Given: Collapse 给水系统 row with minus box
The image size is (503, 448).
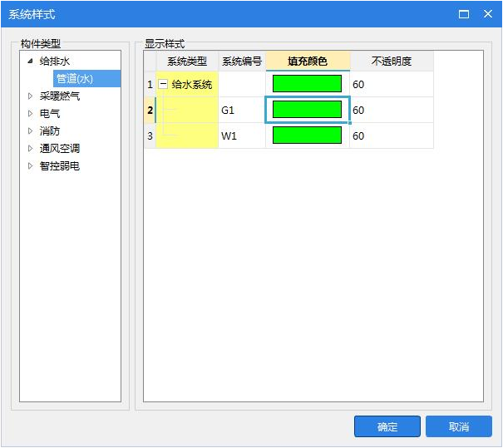Looking at the screenshot, I should pos(164,84).
